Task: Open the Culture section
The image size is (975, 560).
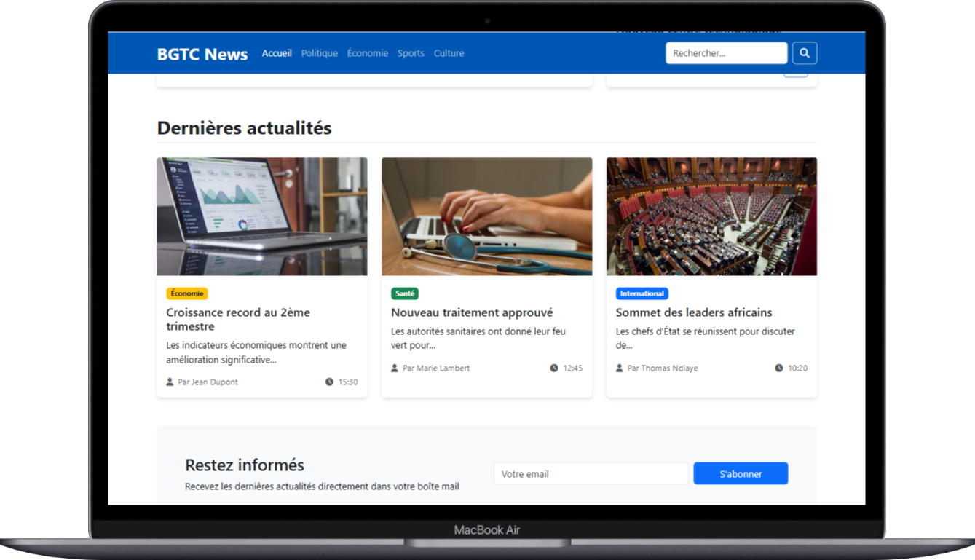Action: pos(449,53)
